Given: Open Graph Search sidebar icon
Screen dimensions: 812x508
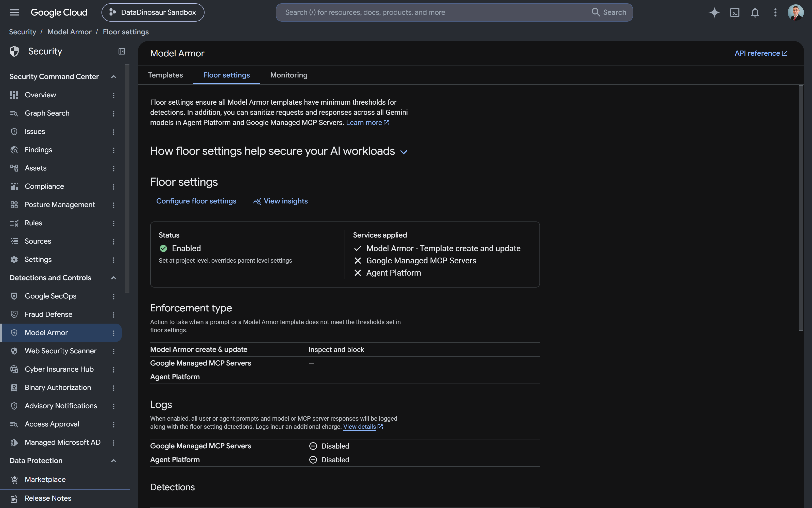Looking at the screenshot, I should coord(14,113).
